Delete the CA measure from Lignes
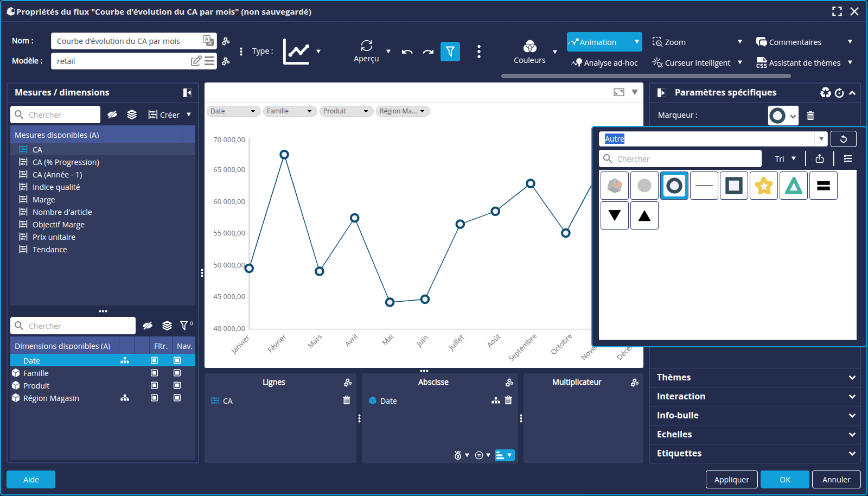Viewport: 868px width, 496px height. click(x=347, y=400)
